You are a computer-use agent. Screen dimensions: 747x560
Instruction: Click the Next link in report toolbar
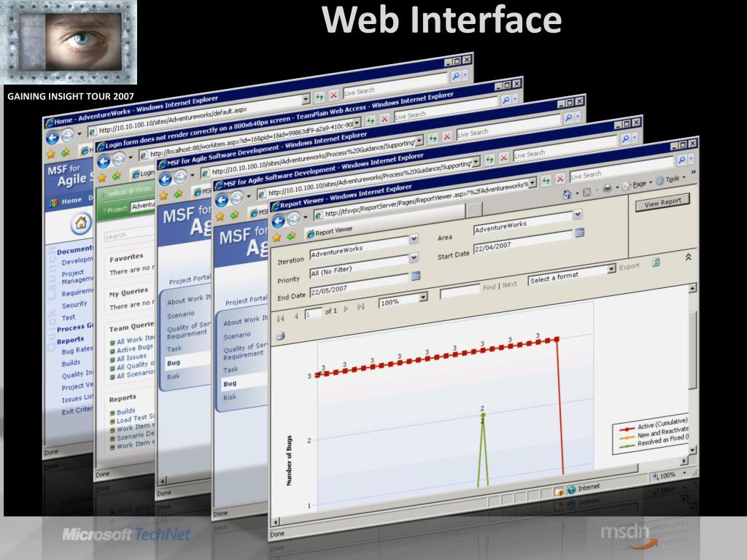509,284
